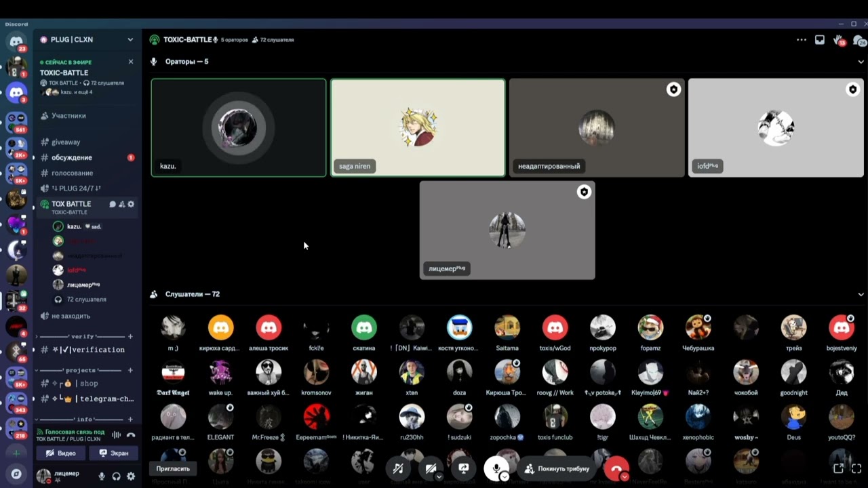Open the member list icon with badge
The image size is (868, 488).
[x=859, y=41]
